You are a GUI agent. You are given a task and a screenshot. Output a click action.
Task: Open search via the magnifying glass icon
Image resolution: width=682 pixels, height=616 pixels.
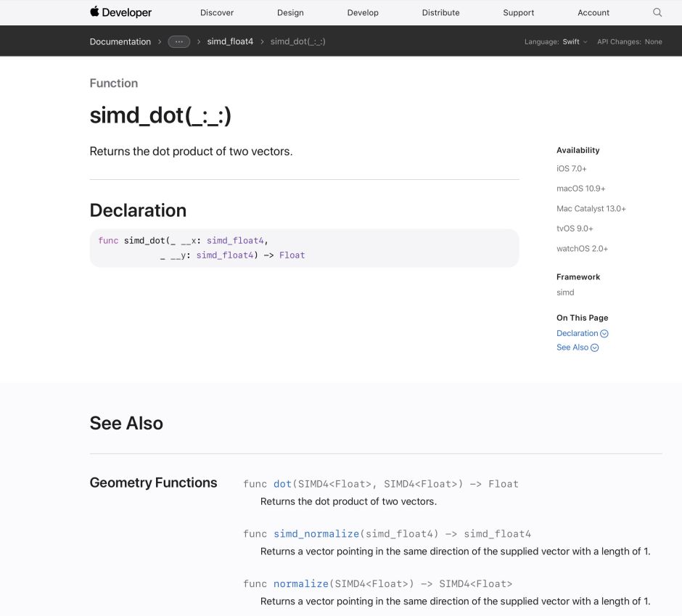coord(657,12)
